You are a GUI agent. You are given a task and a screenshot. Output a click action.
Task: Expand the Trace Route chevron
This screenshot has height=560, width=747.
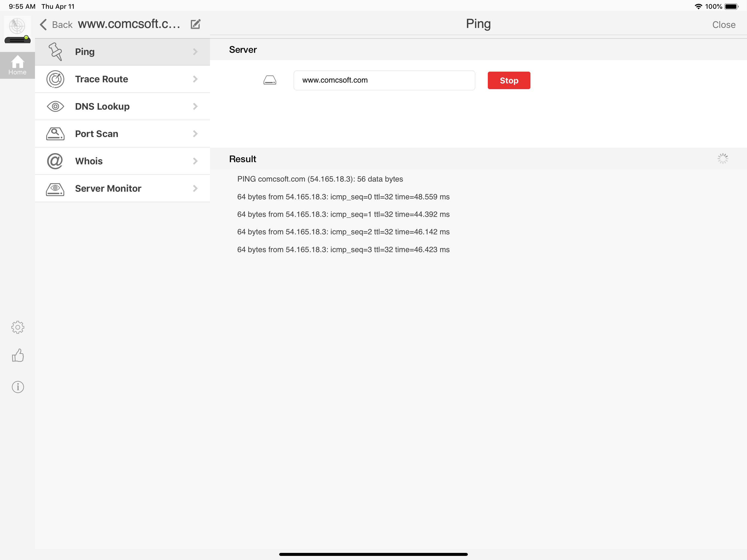(x=195, y=79)
